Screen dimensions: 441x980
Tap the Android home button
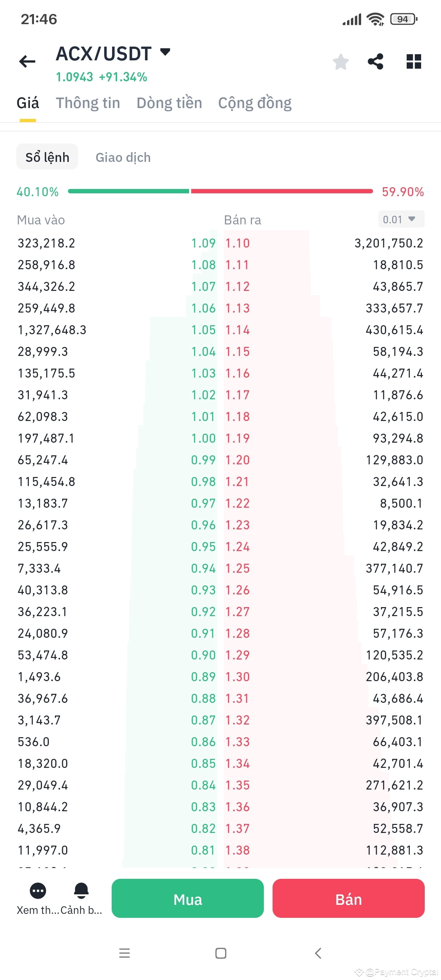pyautogui.click(x=220, y=954)
